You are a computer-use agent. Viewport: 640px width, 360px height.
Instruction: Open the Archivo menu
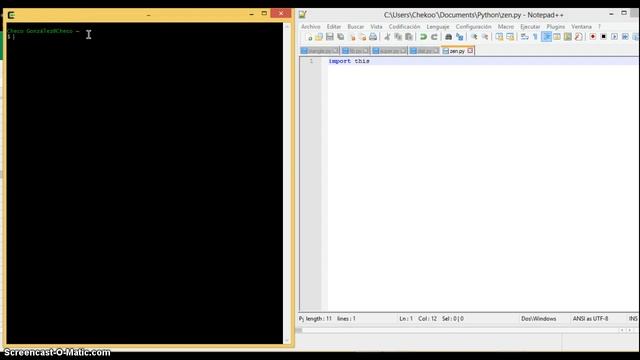(x=311, y=27)
